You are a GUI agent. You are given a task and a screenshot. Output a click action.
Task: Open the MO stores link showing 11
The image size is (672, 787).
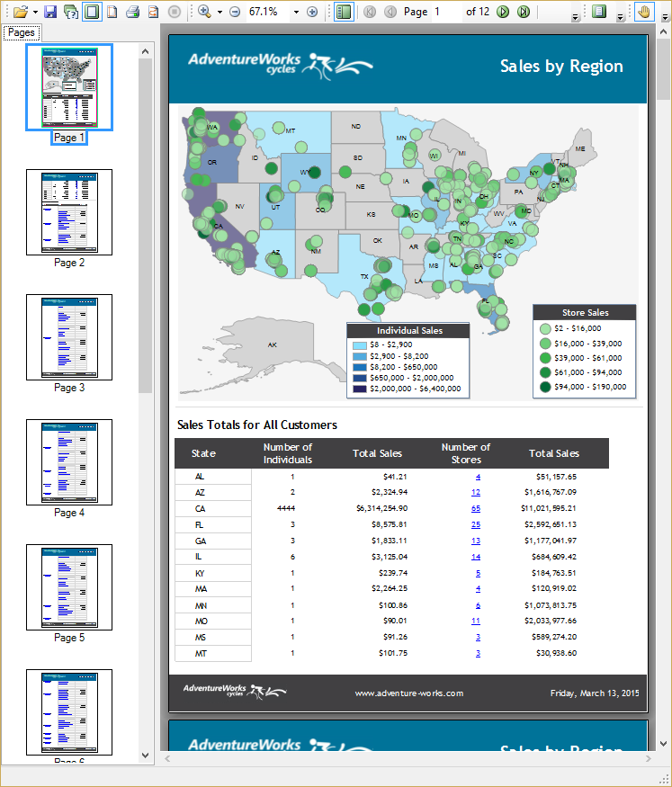[476, 621]
